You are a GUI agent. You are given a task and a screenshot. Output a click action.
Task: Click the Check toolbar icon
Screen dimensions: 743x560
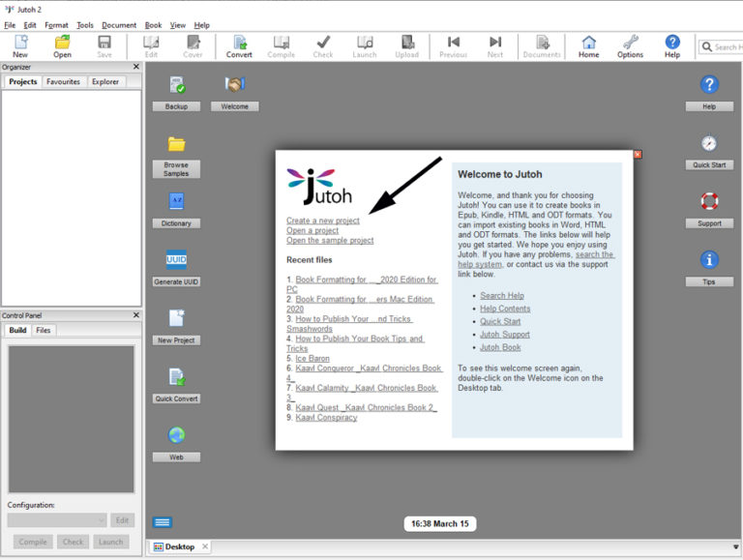coord(323,46)
